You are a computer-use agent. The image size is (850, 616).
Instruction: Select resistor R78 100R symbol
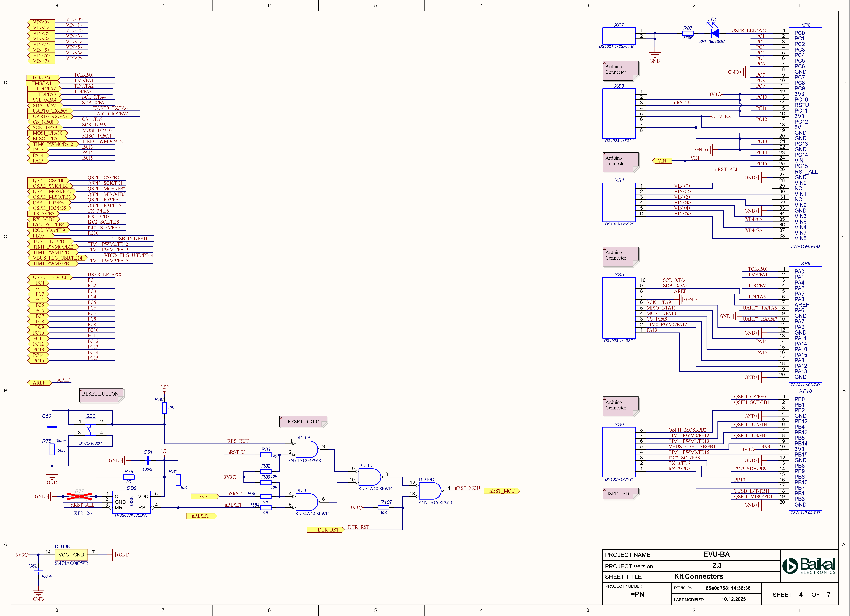tap(52, 449)
